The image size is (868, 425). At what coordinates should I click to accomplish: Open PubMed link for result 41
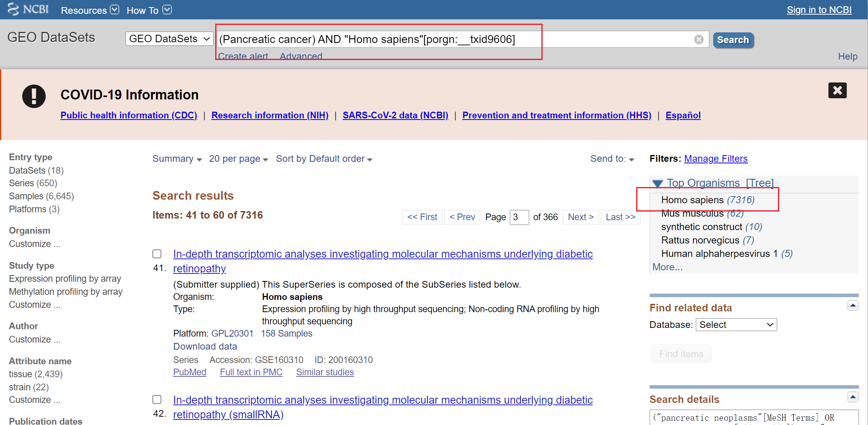(190, 372)
